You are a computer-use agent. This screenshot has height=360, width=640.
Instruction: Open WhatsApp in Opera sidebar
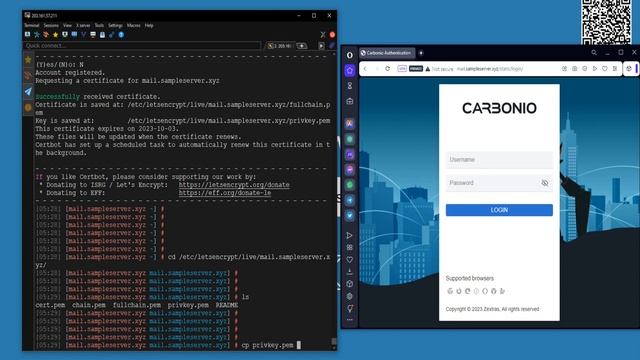click(350, 185)
